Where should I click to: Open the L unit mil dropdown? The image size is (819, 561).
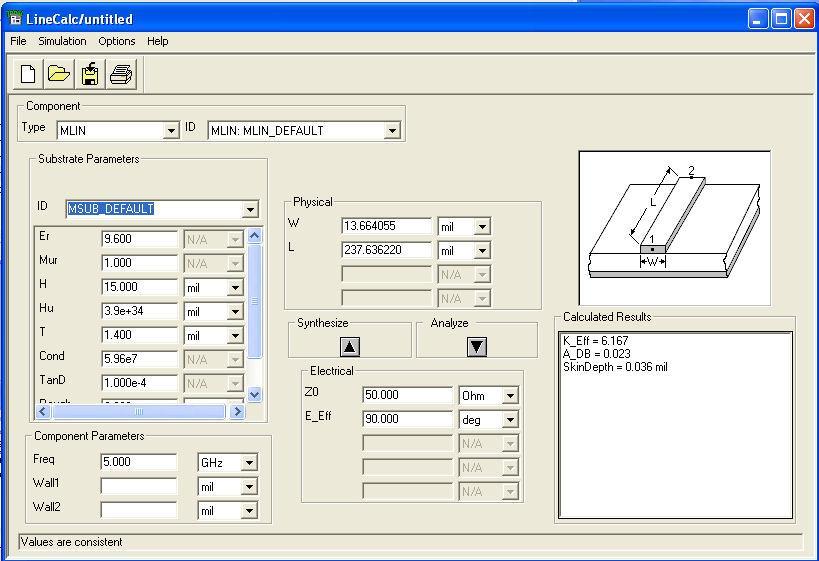point(482,251)
